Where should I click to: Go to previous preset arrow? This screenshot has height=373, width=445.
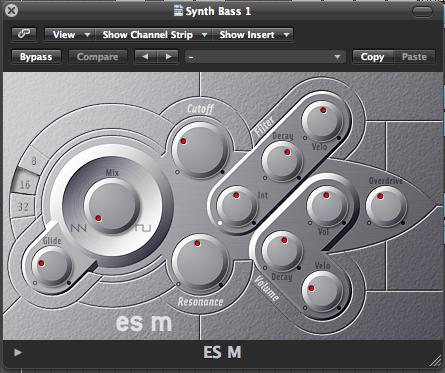click(x=145, y=57)
